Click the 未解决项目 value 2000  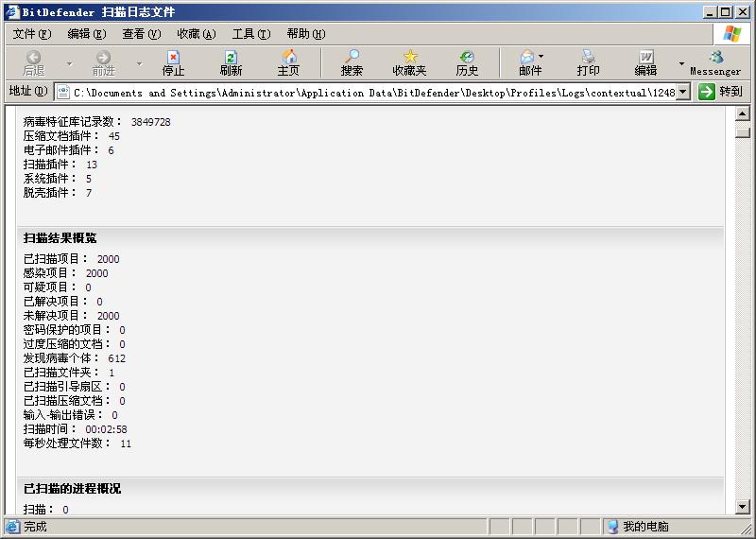[x=108, y=316]
